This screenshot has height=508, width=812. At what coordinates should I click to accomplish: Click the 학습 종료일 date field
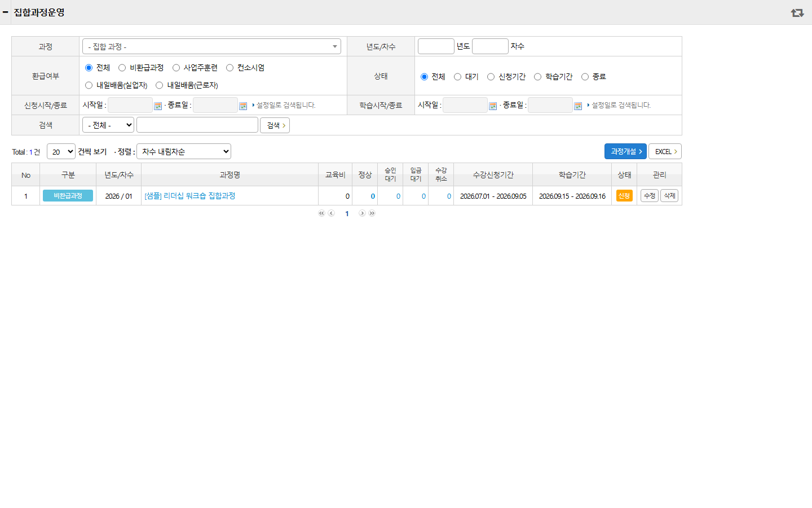(550, 105)
